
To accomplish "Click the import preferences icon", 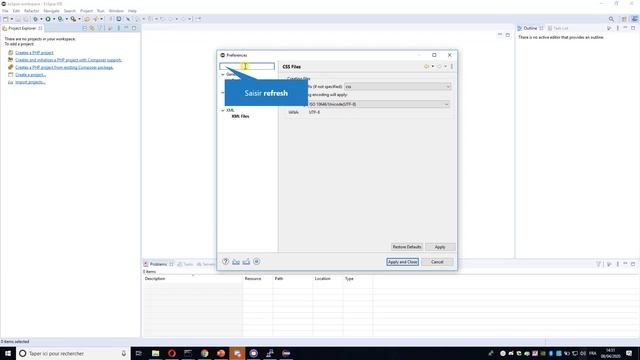I will click(236, 262).
